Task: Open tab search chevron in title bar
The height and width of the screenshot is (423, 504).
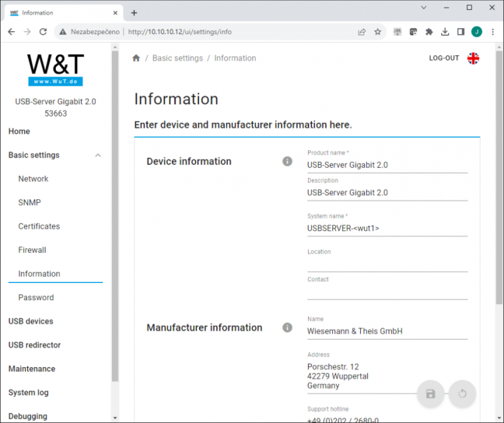Action: click(x=424, y=8)
